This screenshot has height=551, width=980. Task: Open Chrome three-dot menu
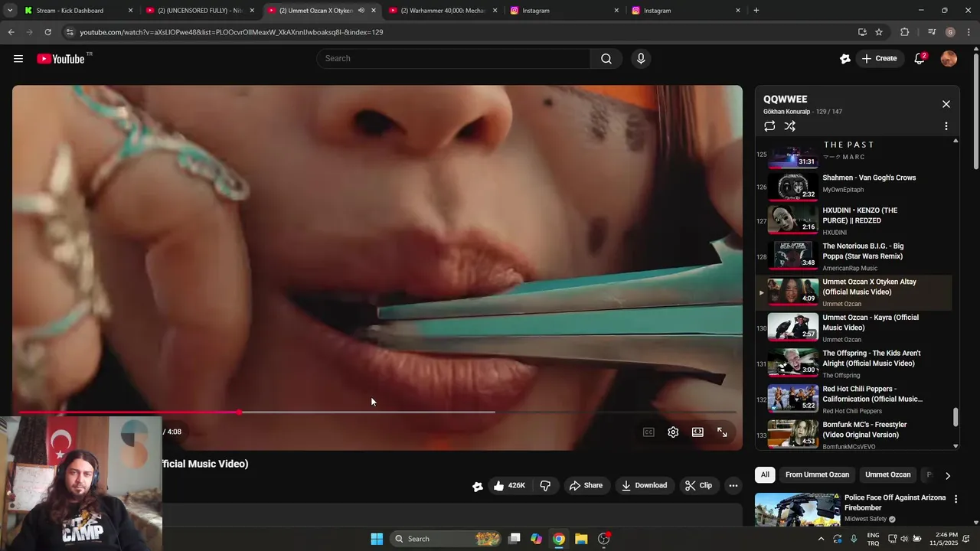click(969, 32)
